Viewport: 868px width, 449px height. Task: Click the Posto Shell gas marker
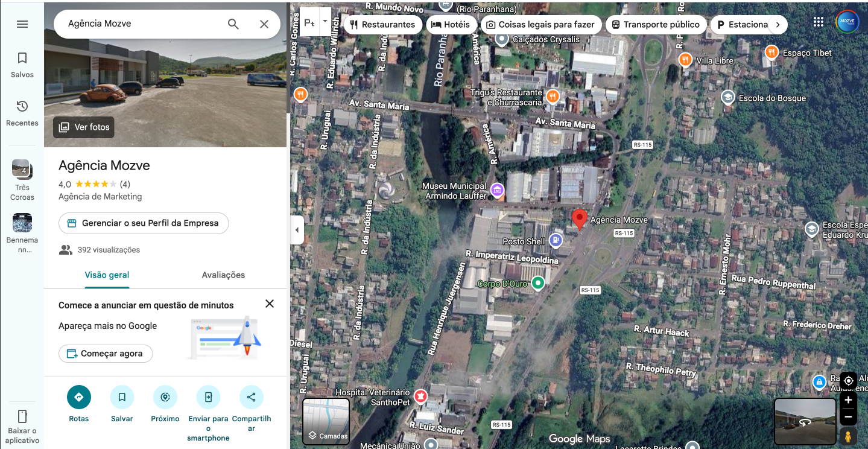(556, 241)
